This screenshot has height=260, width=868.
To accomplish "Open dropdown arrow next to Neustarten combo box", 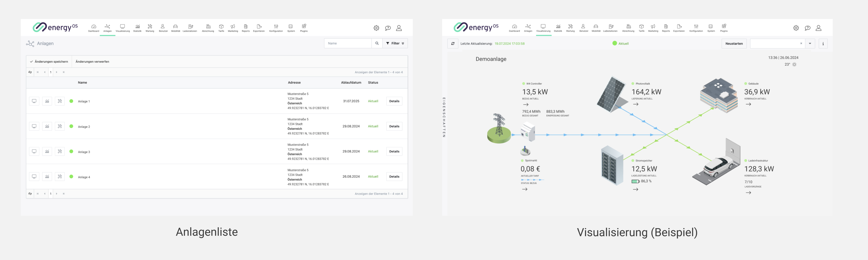I will 810,44.
